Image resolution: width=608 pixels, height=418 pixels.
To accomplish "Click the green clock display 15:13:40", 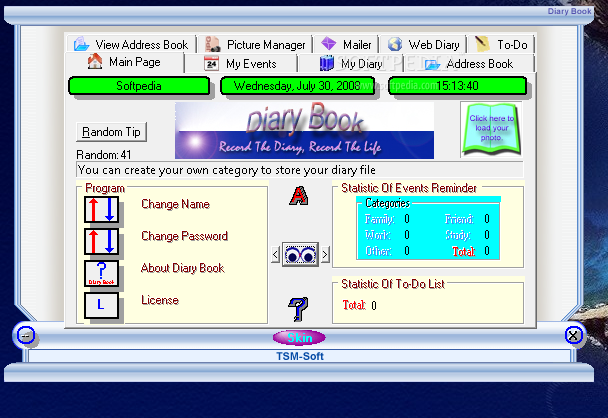I will 458,86.
